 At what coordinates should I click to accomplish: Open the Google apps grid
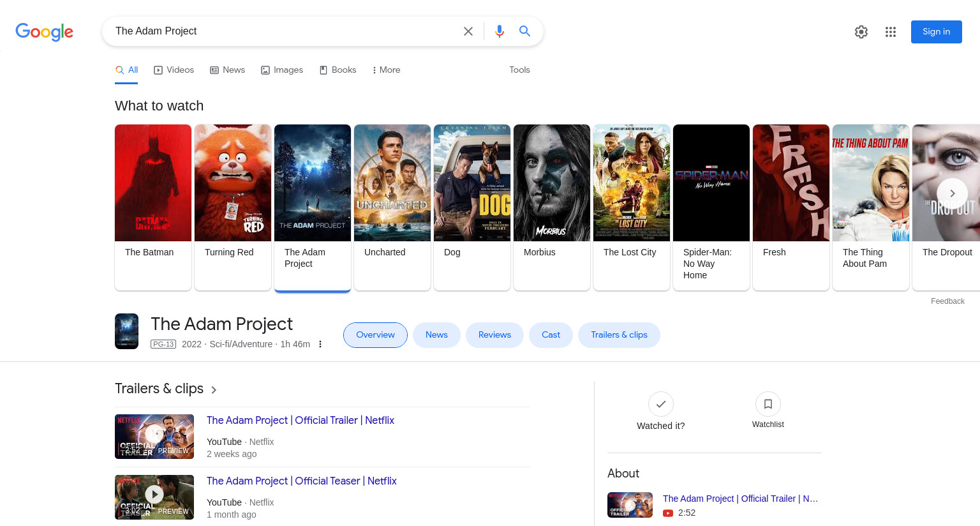pos(891,32)
